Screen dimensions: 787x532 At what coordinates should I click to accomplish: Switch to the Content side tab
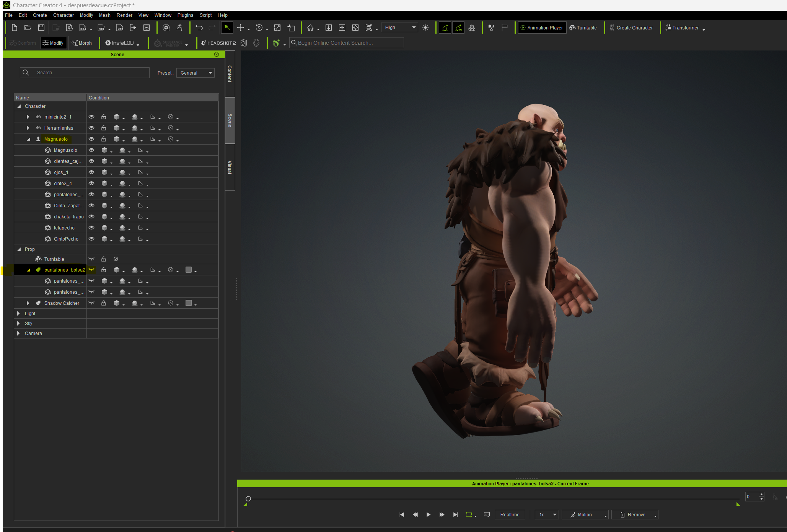pyautogui.click(x=230, y=73)
